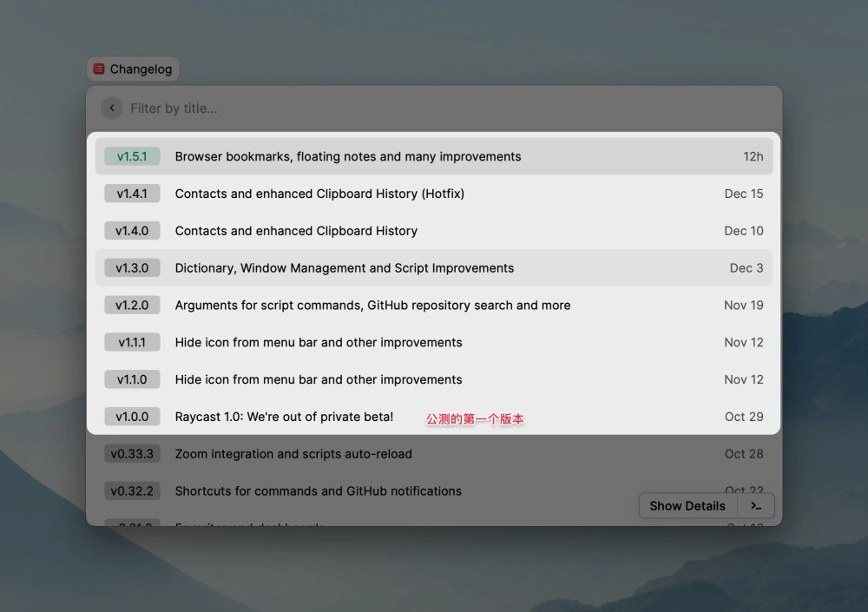Go back with the chevron button
Viewport: 868px width, 612px height.
point(112,108)
